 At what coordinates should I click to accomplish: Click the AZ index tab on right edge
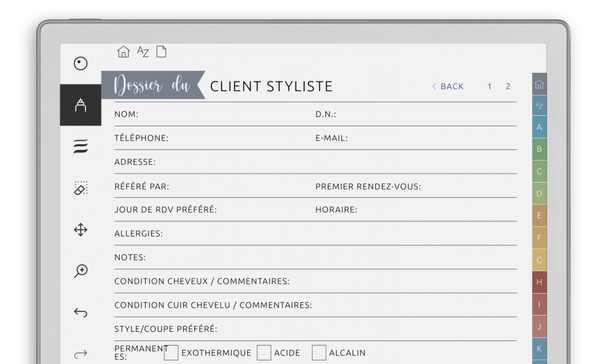coord(539,105)
